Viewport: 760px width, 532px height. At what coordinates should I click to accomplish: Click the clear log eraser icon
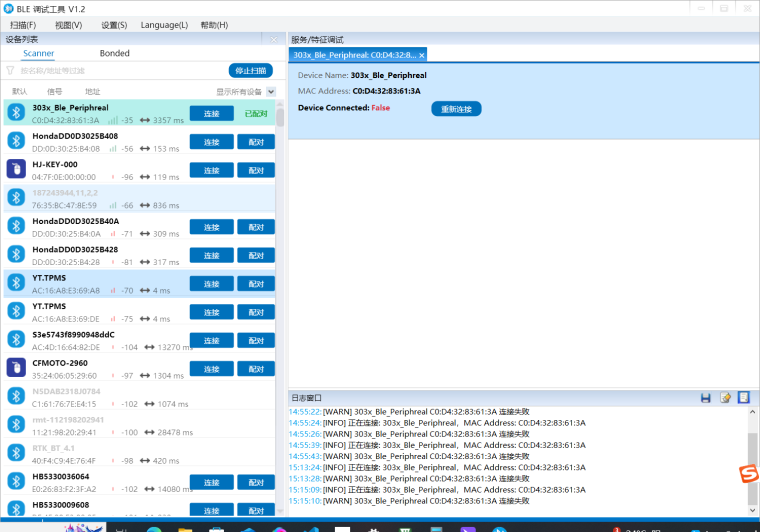coord(725,398)
